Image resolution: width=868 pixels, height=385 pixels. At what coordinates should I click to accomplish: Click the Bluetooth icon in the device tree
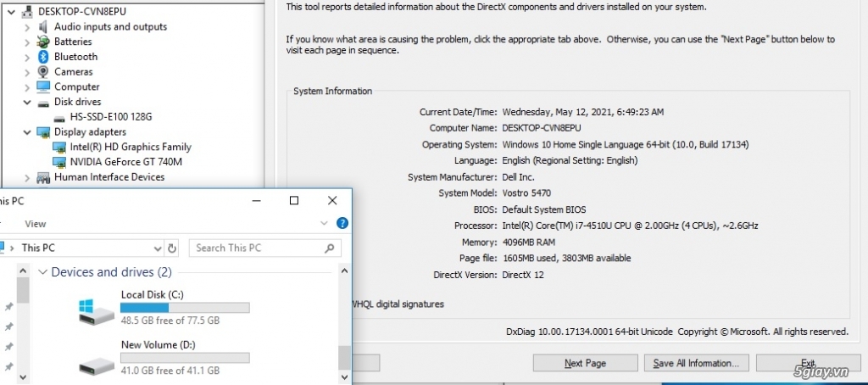tap(43, 57)
